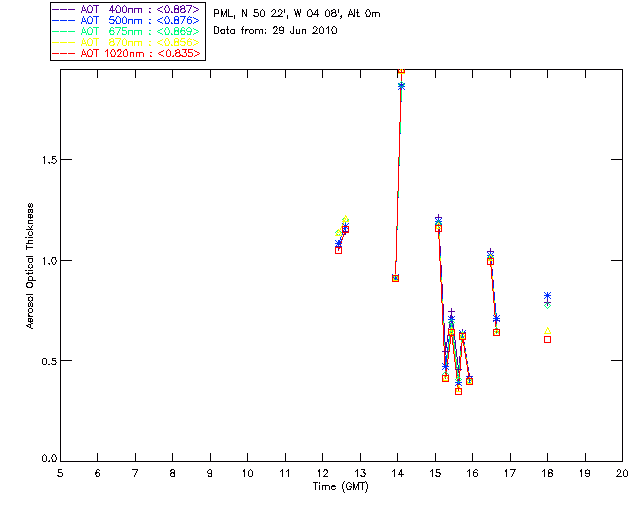Click the '9' x-axis tick label

(x=210, y=473)
